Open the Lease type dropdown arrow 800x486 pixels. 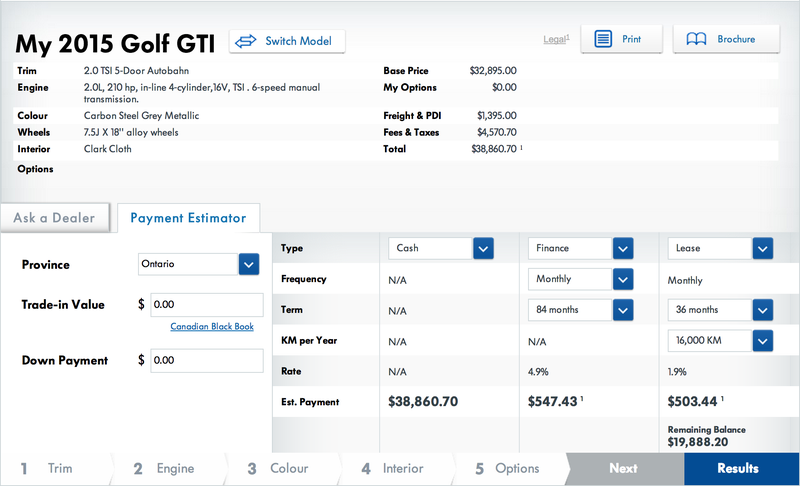click(x=762, y=248)
